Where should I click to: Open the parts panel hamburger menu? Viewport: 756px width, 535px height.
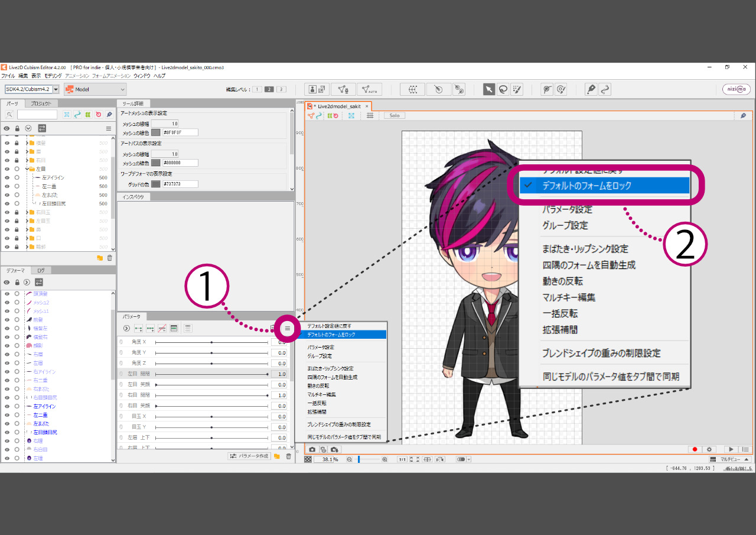click(x=109, y=128)
